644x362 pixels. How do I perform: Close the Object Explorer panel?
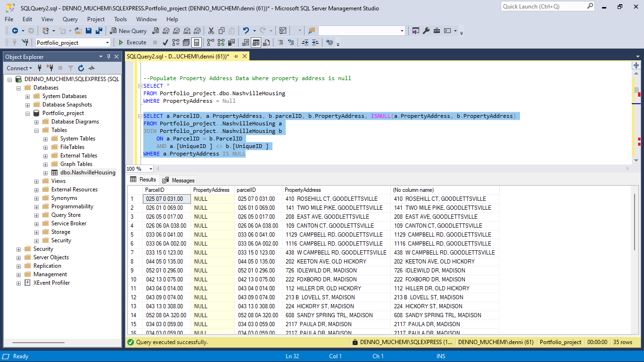pyautogui.click(x=116, y=57)
